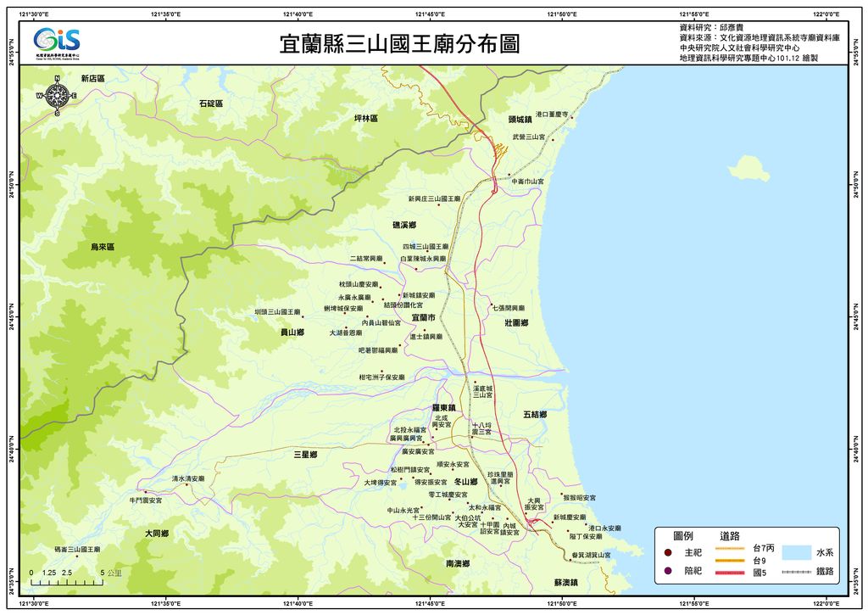Click the 宜蘭市 label on map
868x615 pixels.
422,317
